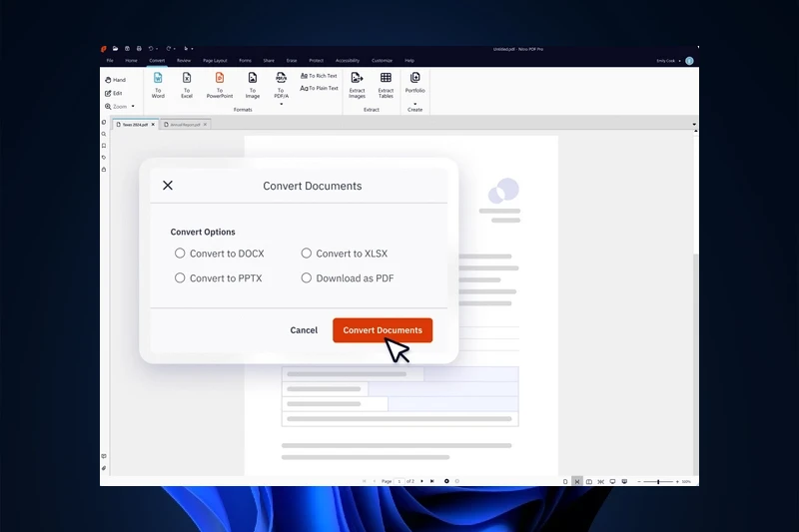Screen dimensions: 799x532
Task: Switch to the Home ribbon tab
Action: pos(131,61)
